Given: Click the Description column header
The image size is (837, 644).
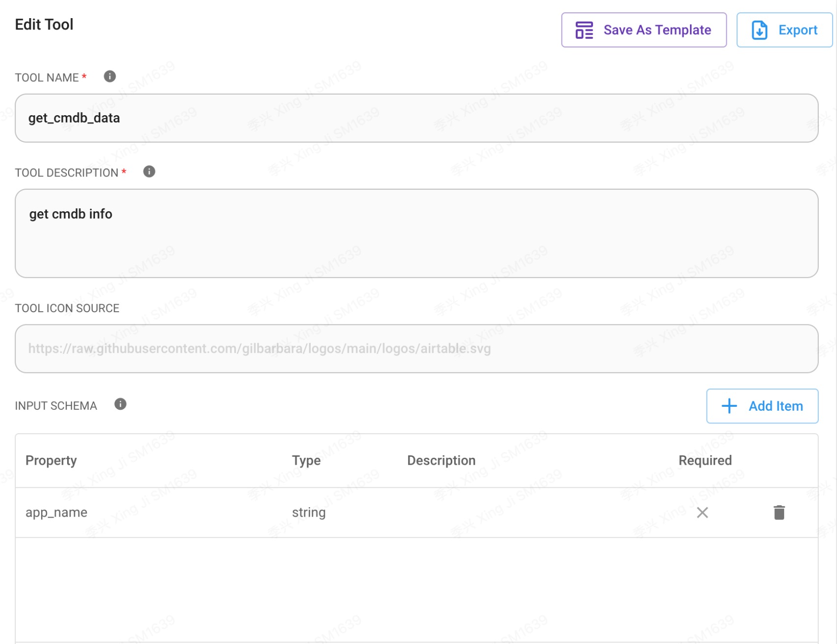Looking at the screenshot, I should click(x=441, y=460).
